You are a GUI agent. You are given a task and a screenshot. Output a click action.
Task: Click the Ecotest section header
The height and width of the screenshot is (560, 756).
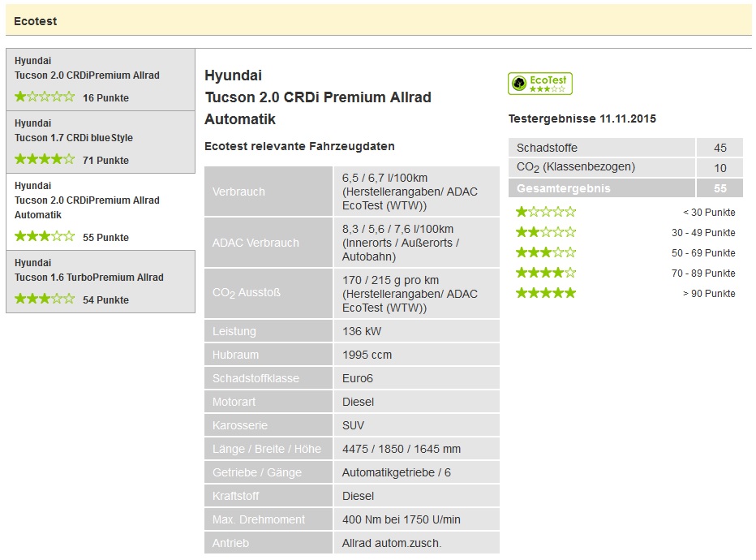tap(379, 21)
